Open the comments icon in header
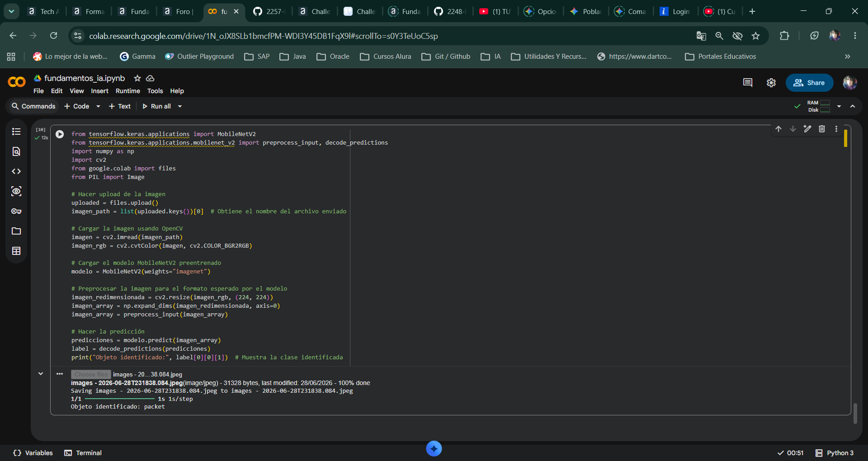Image resolution: width=868 pixels, height=461 pixels. (748, 83)
